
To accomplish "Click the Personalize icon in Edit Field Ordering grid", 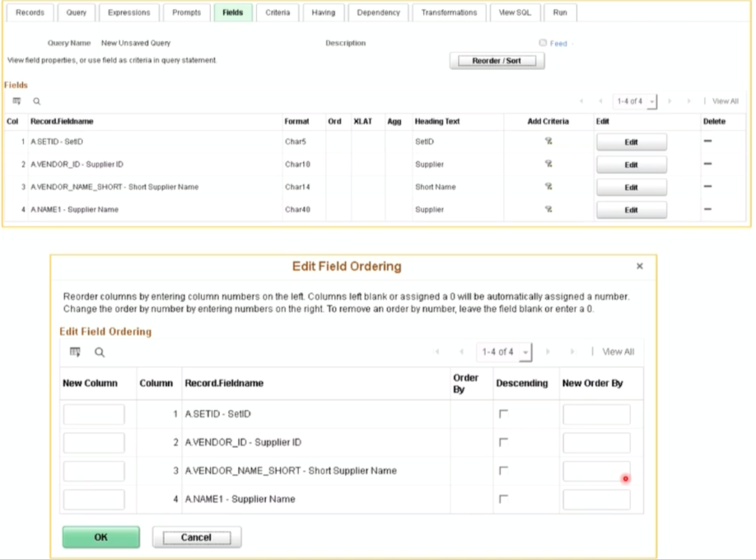I will 76,352.
